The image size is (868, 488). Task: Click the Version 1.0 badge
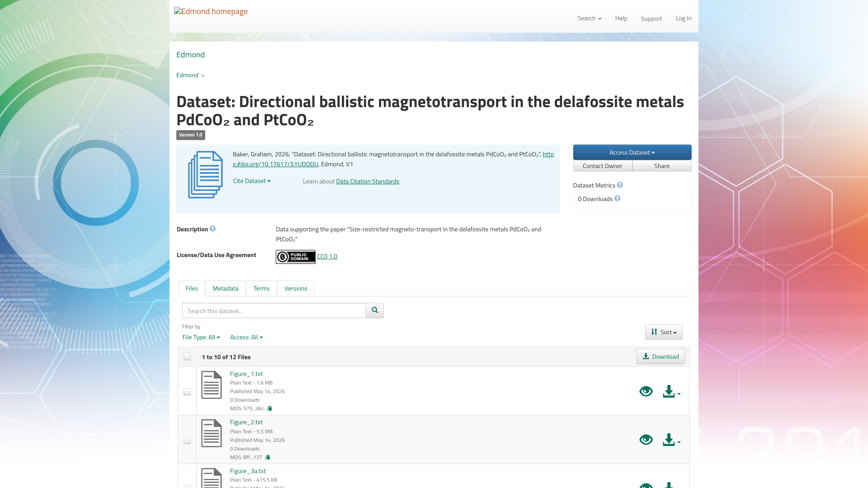click(x=191, y=135)
